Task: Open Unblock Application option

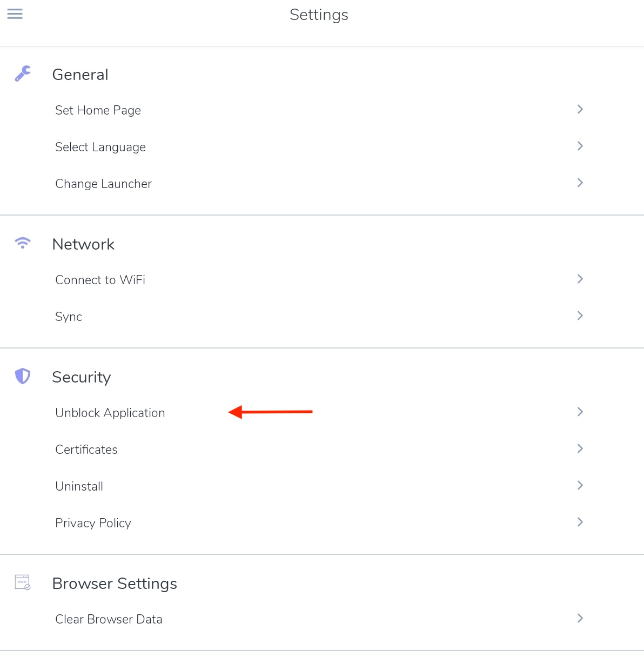Action: coord(322,413)
